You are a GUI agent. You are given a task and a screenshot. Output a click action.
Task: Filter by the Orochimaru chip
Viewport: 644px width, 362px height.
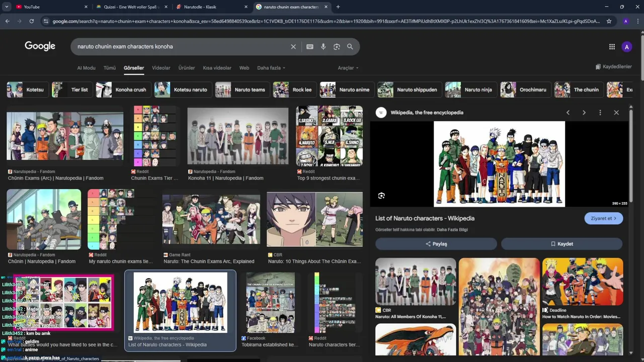pyautogui.click(x=525, y=89)
